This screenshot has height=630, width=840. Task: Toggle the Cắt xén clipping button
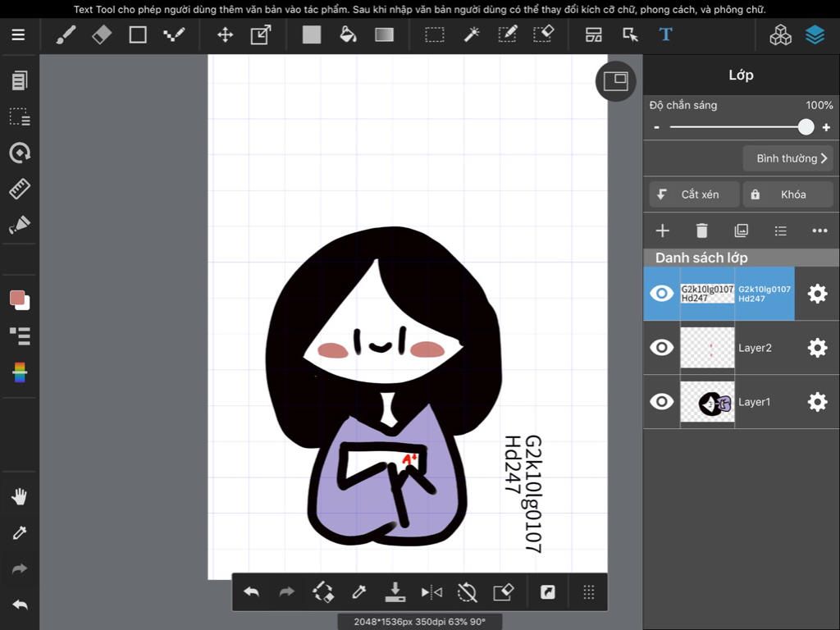point(694,194)
